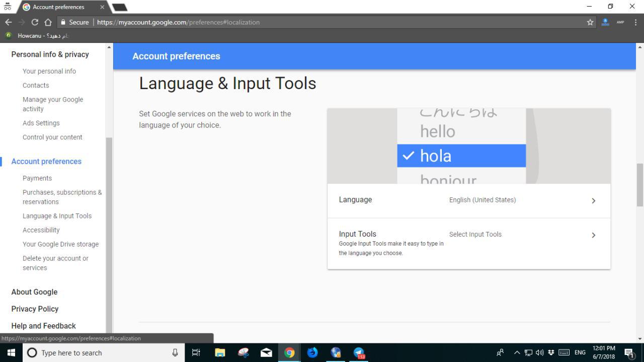
Task: Click the blue extension icon beside the star
Action: coord(605,22)
